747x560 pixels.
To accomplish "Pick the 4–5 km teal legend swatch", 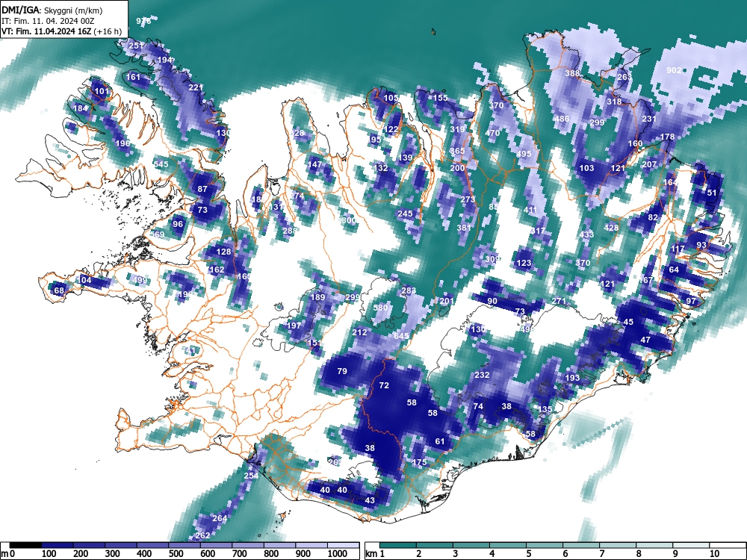I will coord(508,545).
